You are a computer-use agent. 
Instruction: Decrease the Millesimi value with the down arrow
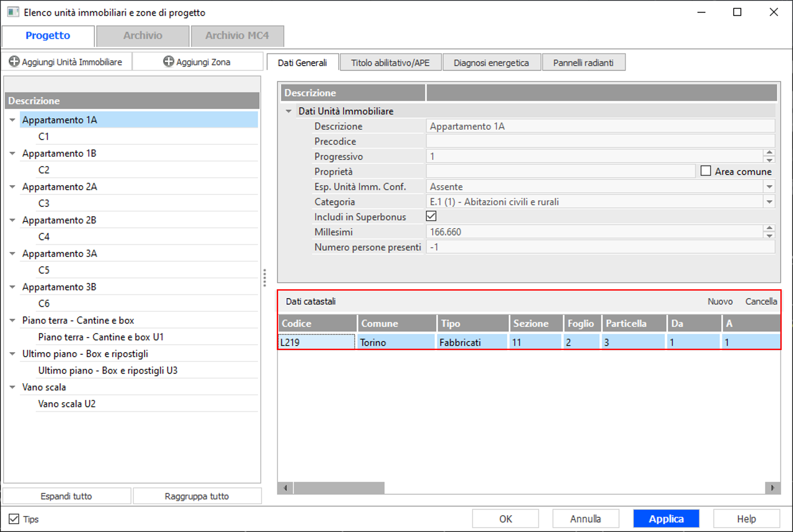[x=769, y=236]
